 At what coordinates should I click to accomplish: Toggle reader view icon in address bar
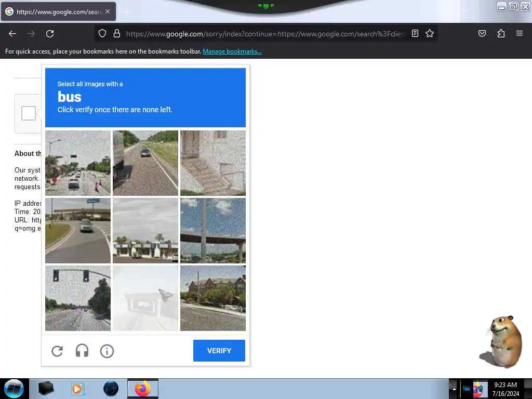pyautogui.click(x=415, y=33)
